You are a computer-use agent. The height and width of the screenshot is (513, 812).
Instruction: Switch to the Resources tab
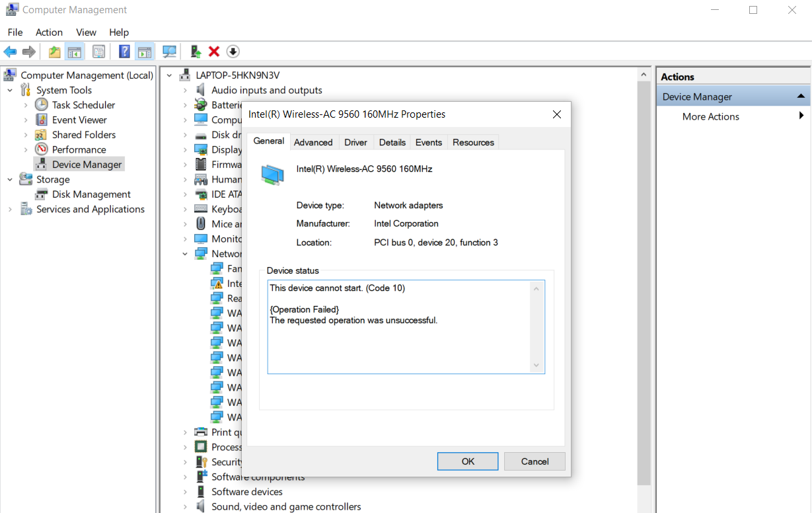tap(473, 142)
